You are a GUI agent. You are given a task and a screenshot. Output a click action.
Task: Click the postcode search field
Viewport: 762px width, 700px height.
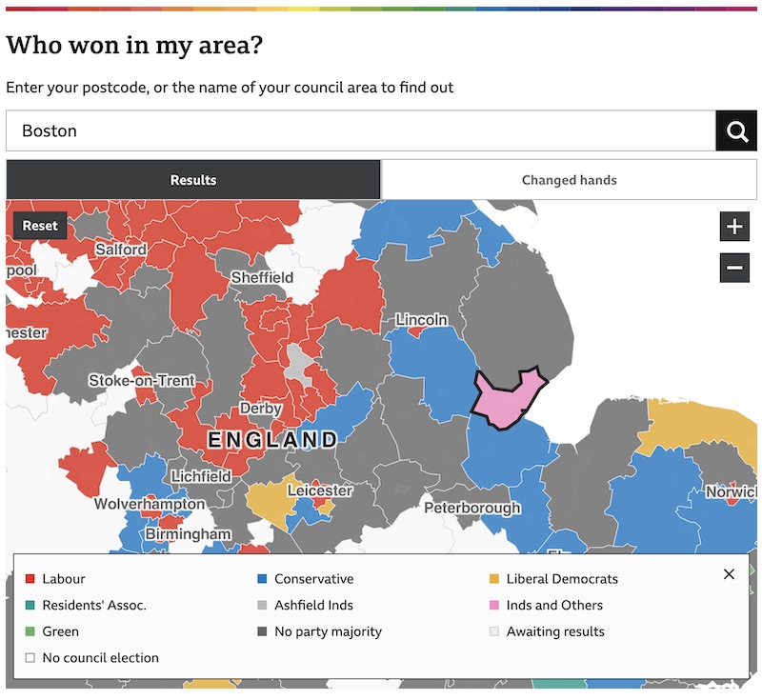point(360,130)
